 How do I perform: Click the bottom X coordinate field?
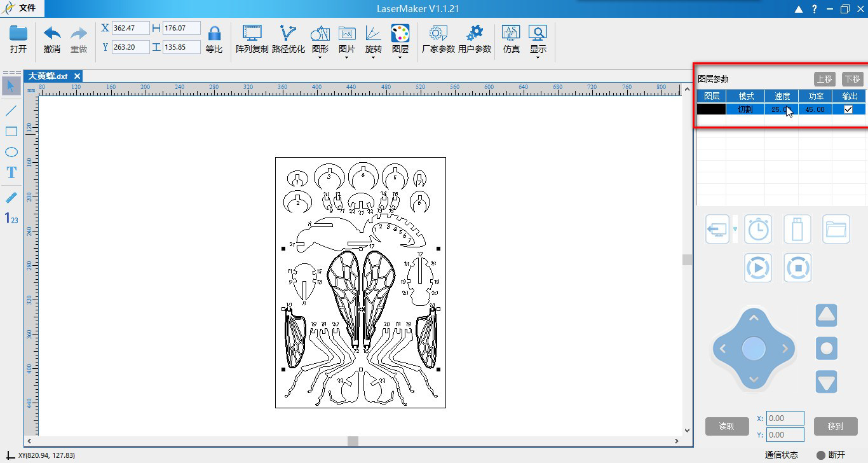click(785, 418)
